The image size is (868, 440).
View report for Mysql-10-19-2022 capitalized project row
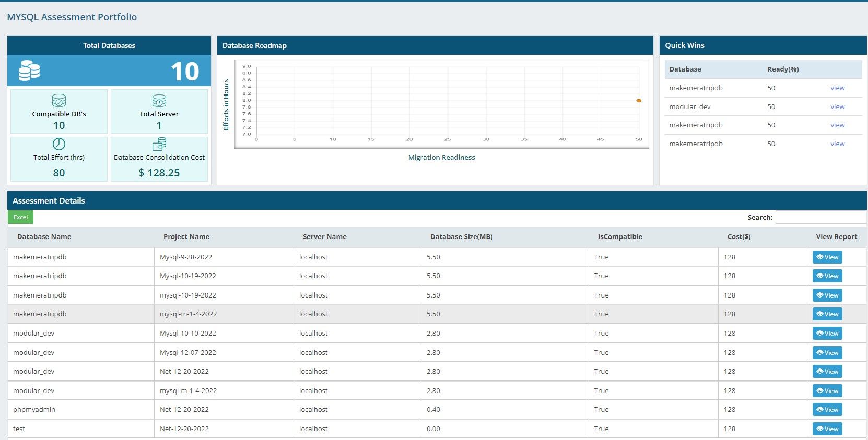(827, 276)
